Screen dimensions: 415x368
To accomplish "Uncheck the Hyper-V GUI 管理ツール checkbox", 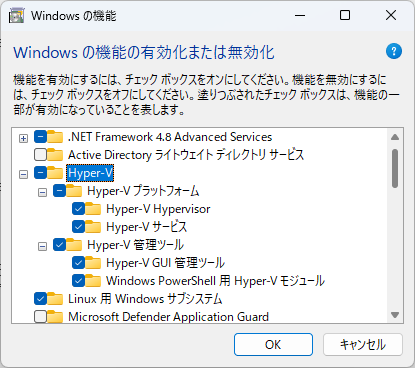I will pos(78,263).
